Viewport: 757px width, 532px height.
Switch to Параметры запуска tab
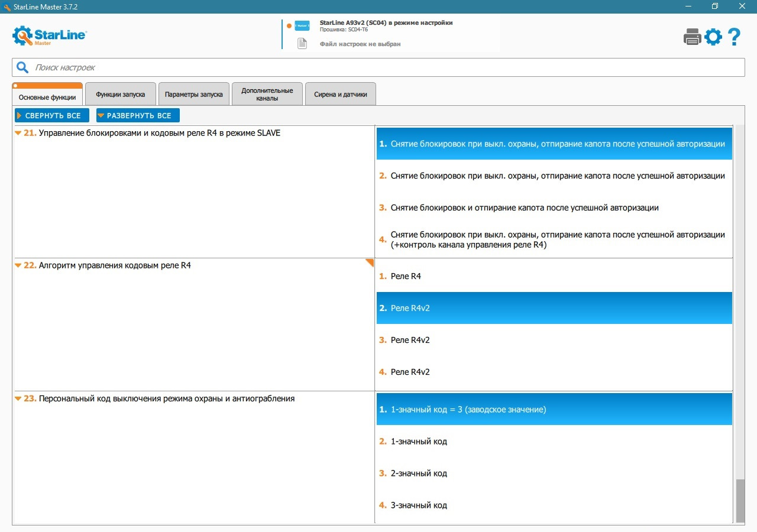click(x=194, y=94)
